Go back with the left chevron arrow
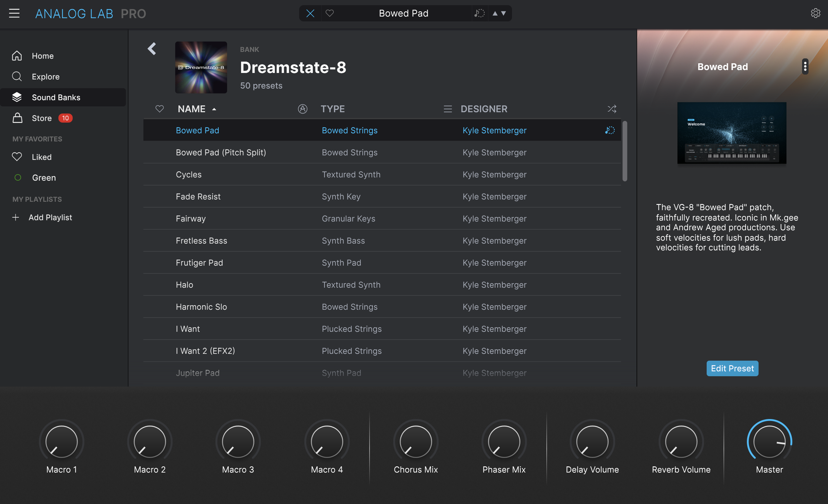 152,49
